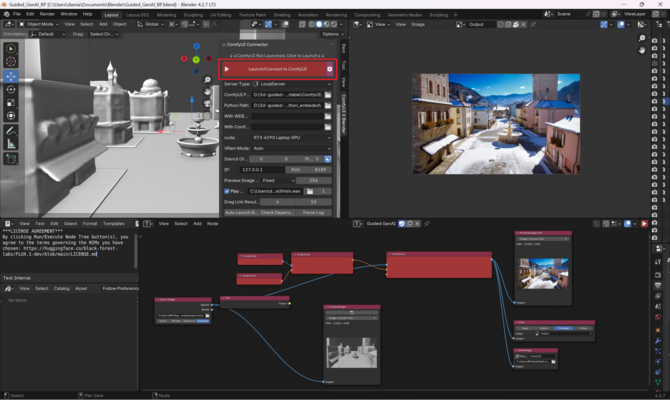This screenshot has height=400, width=670.
Task: Toggle the Play sound checkbox
Action: 227,190
